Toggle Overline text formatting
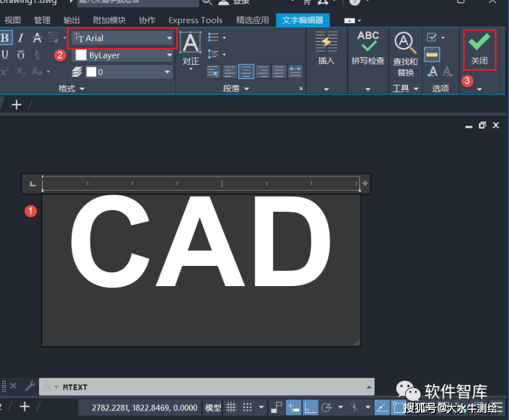 21,55
